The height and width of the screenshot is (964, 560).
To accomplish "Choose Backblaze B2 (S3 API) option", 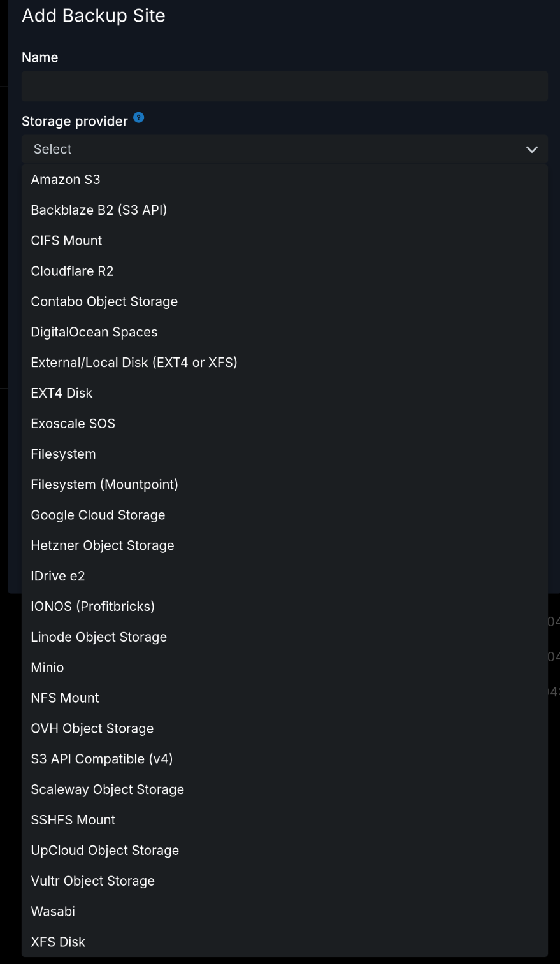I will 99,210.
